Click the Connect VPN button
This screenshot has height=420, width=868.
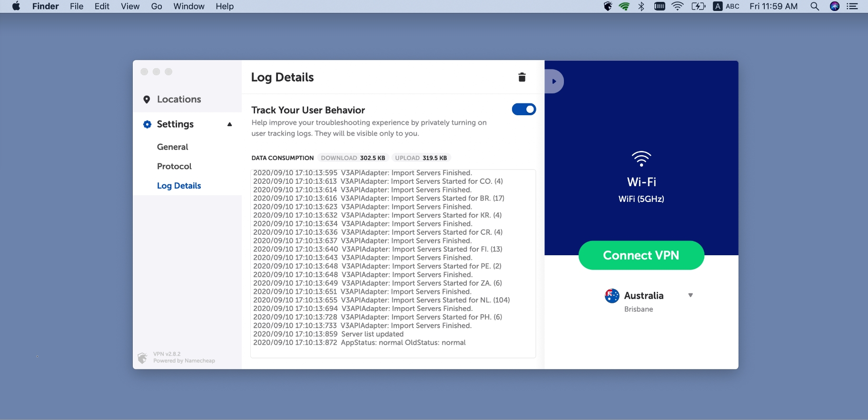(x=641, y=255)
